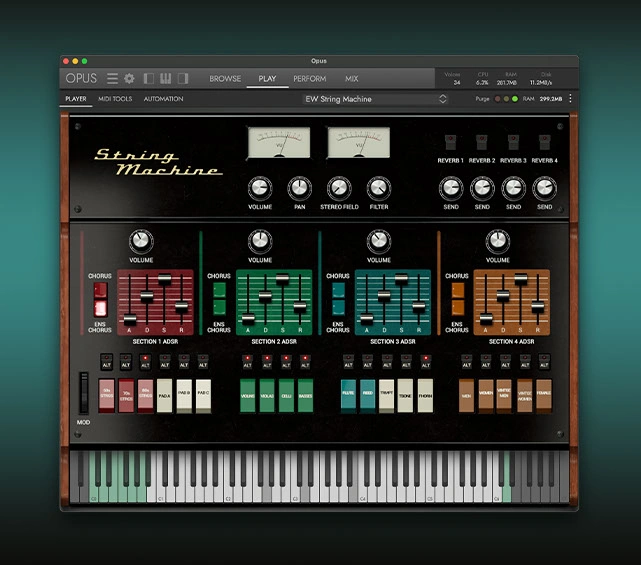Toggle Section 1 Ens Chorus switch
This screenshot has width=641, height=565.
101,308
